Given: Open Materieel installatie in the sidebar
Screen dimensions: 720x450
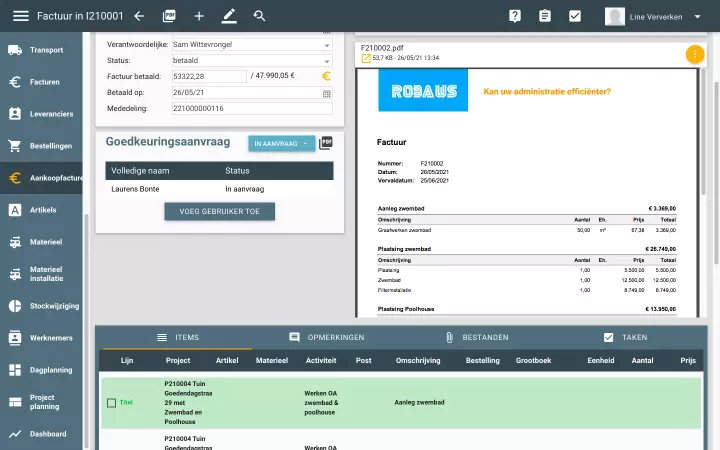Looking at the screenshot, I should pyautogui.click(x=41, y=274).
